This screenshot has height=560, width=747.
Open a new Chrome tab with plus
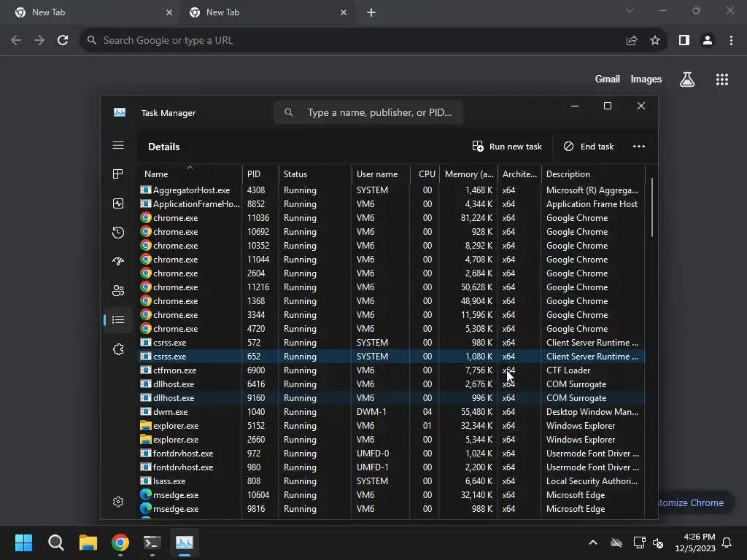tap(371, 12)
